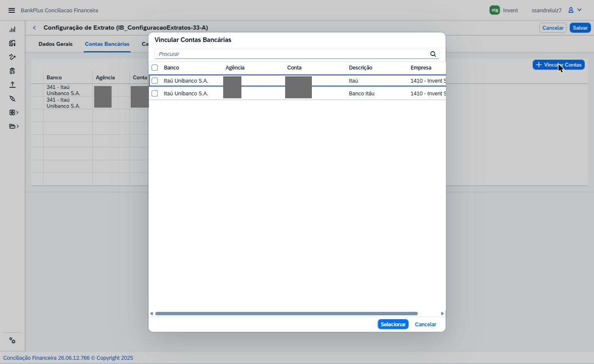Click the horizontal scrollbar thumb in dialog
The width and height of the screenshot is (594, 364).
click(286, 314)
